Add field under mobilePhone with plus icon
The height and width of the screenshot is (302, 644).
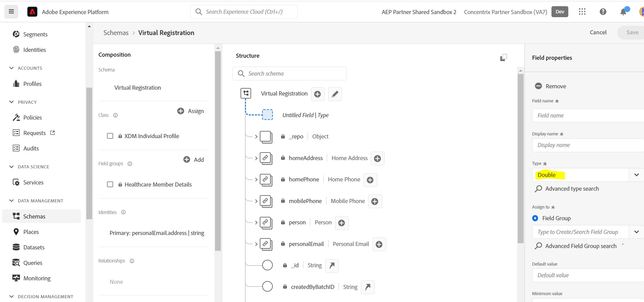coord(375,201)
